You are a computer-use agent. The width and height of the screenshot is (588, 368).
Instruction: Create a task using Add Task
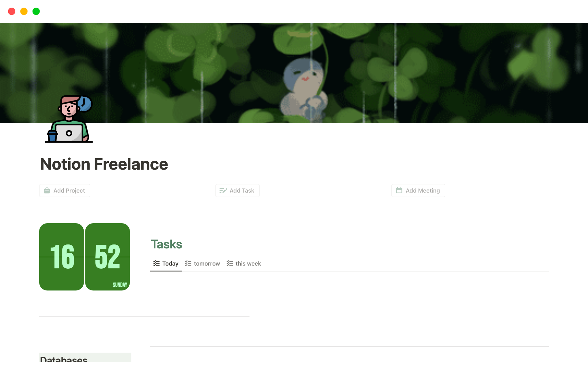click(x=237, y=190)
